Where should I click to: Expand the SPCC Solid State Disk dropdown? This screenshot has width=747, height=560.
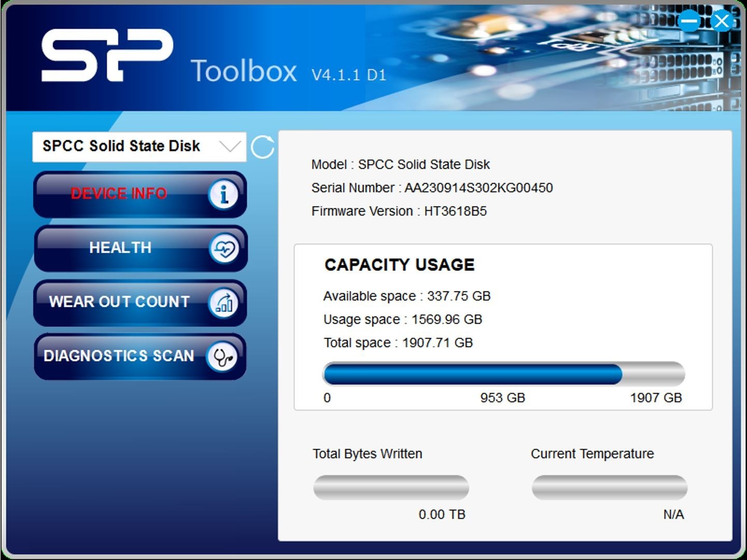(139, 147)
